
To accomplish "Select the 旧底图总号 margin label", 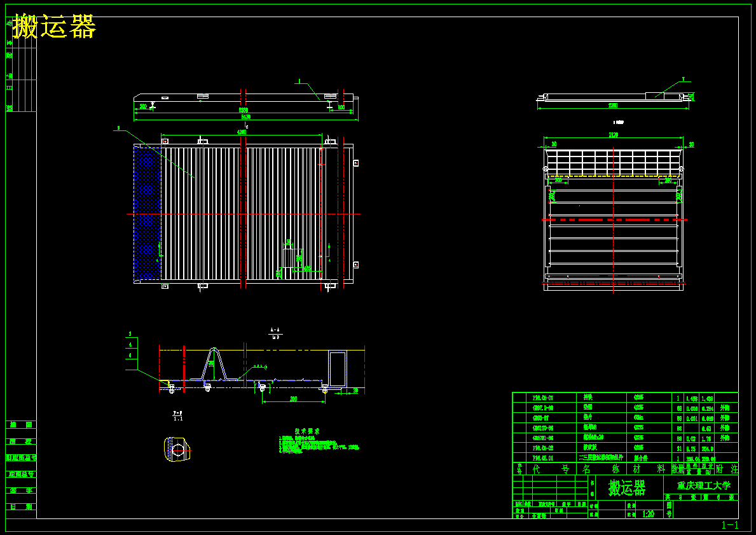I will pyautogui.click(x=21, y=458).
